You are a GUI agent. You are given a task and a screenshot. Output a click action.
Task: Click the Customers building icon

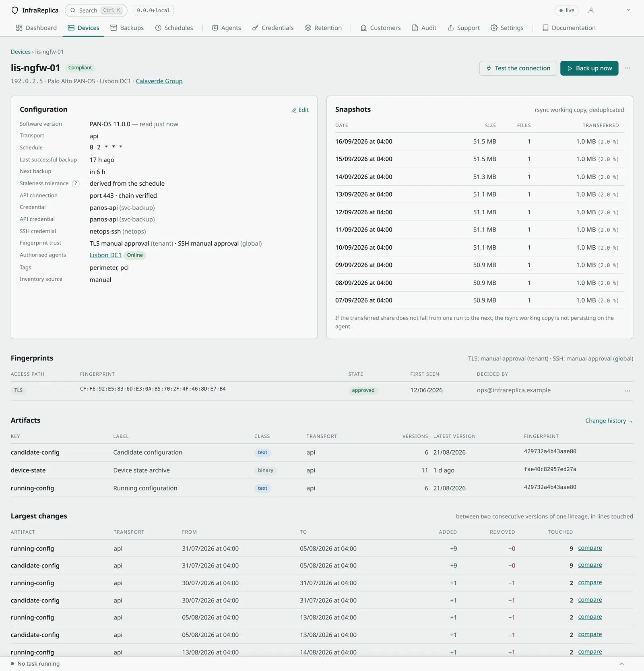coord(363,28)
